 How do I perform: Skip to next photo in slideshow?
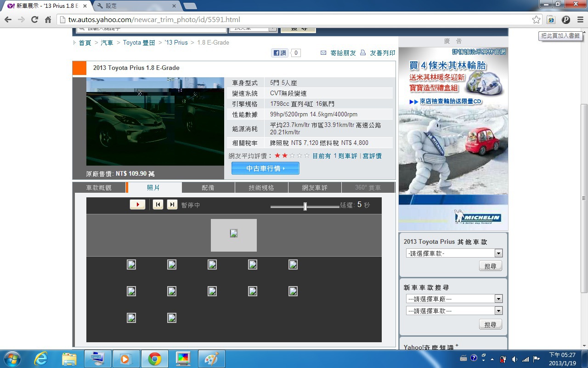pos(172,205)
